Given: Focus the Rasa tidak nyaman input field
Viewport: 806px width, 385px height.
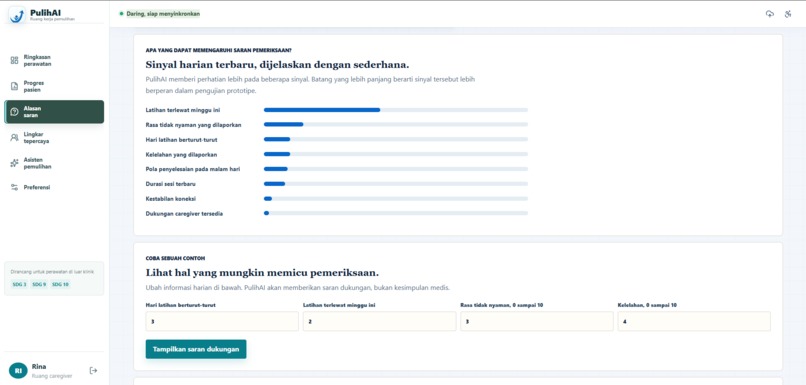Looking at the screenshot, I should pyautogui.click(x=537, y=321).
